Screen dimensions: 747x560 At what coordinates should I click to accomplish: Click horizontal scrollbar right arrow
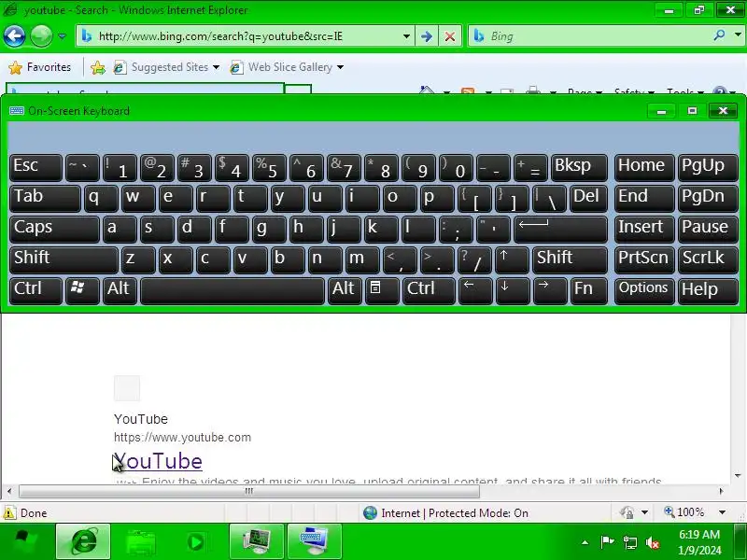click(721, 491)
